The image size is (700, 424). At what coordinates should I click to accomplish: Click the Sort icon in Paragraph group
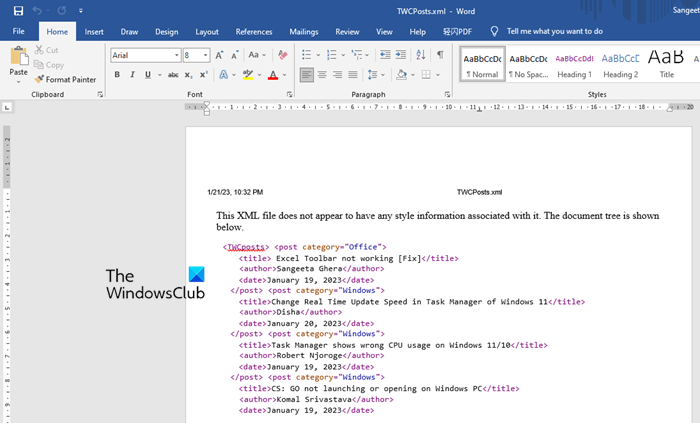point(421,55)
